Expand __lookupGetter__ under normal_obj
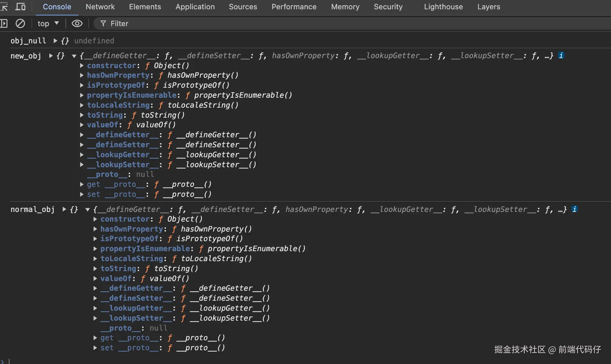Screen dimensions: 611x364 (x=95, y=308)
